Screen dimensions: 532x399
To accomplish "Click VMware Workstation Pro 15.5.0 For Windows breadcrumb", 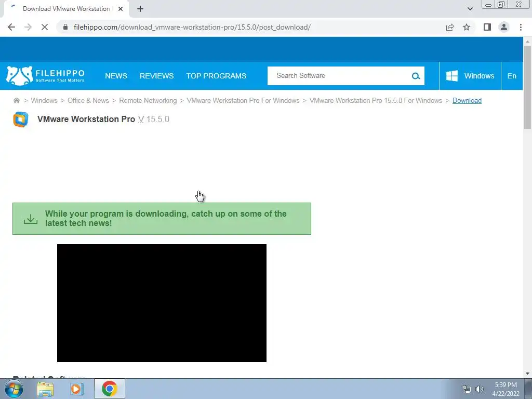I will pyautogui.click(x=376, y=100).
